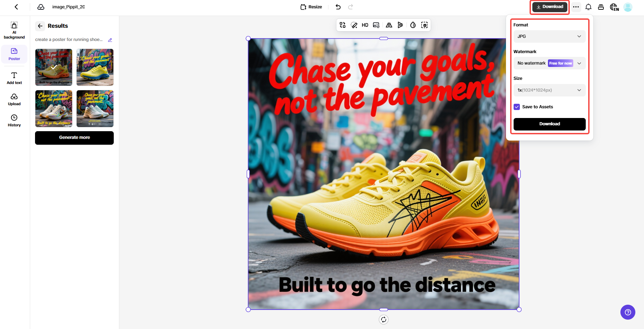Open the more options ellipsis menu
644x329 pixels.
tap(576, 7)
